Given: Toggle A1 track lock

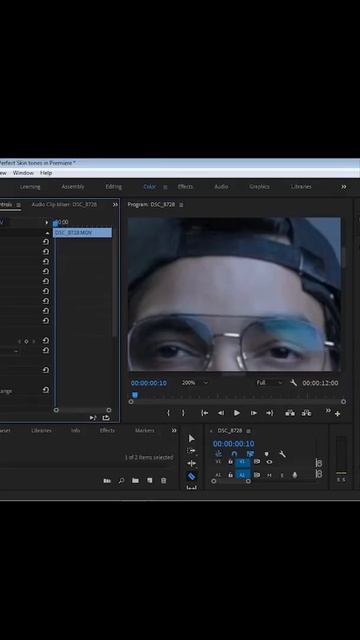Looking at the screenshot, I should [230, 475].
